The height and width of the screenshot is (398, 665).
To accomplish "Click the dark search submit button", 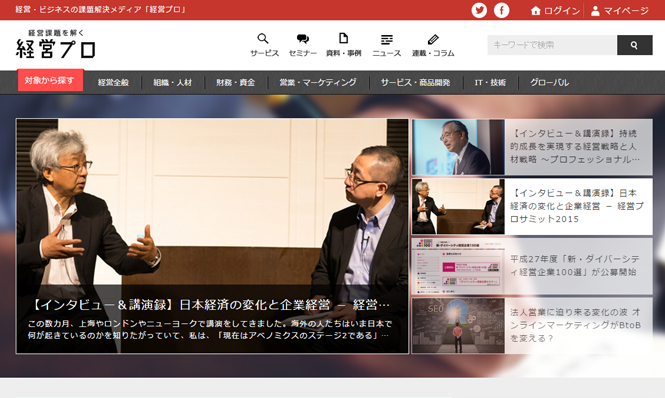I will click(634, 45).
